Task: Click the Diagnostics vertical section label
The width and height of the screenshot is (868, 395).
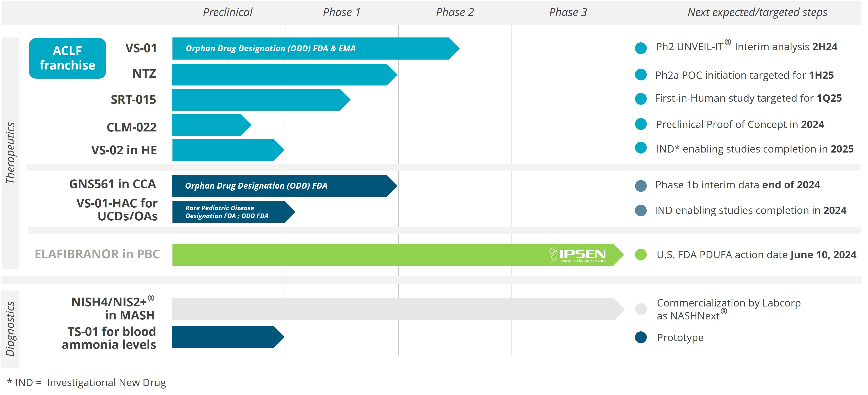Action: 11,329
